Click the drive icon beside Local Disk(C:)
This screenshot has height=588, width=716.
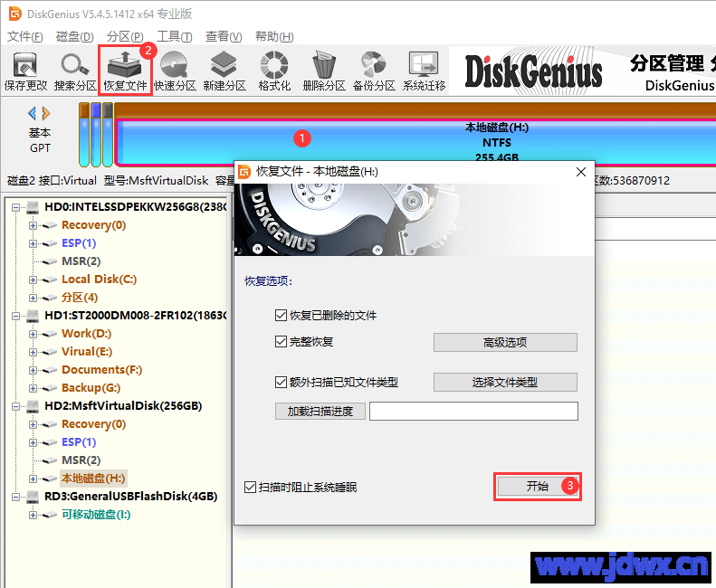pos(49,280)
